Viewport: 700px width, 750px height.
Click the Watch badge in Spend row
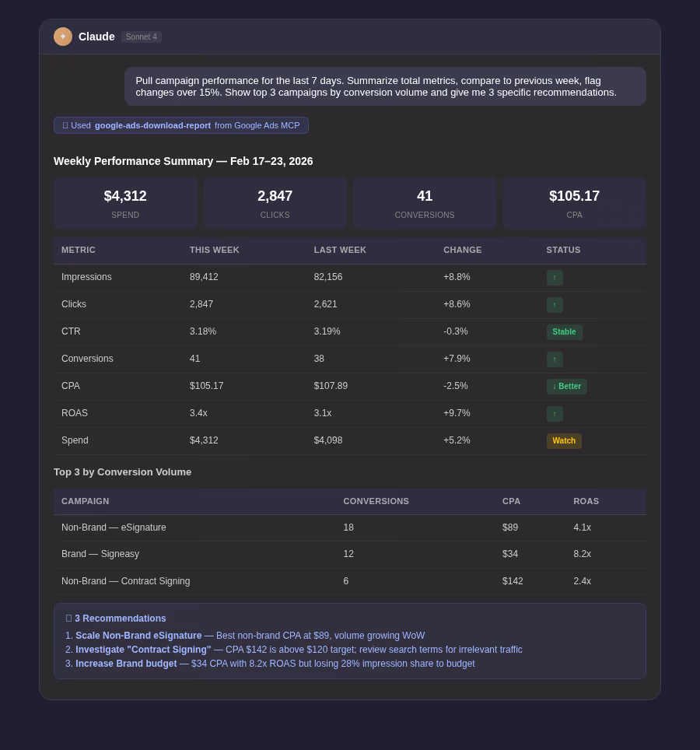pyautogui.click(x=564, y=441)
